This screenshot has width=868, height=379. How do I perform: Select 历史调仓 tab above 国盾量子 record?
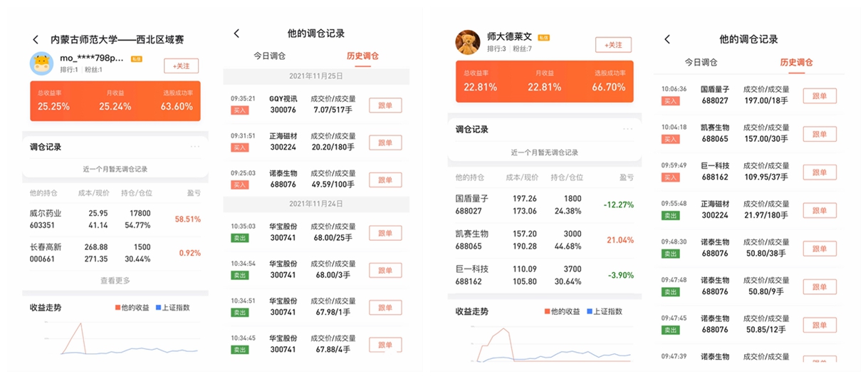click(x=796, y=63)
